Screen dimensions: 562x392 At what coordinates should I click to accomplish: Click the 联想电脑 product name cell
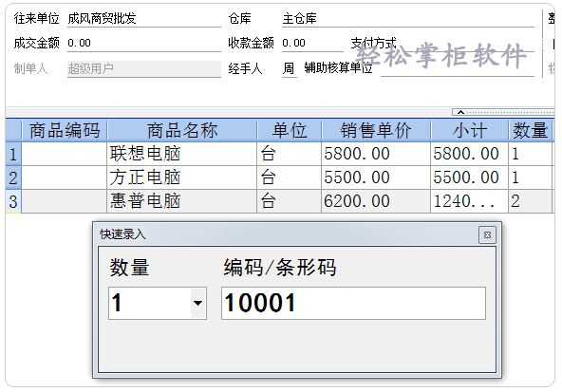click(182, 154)
